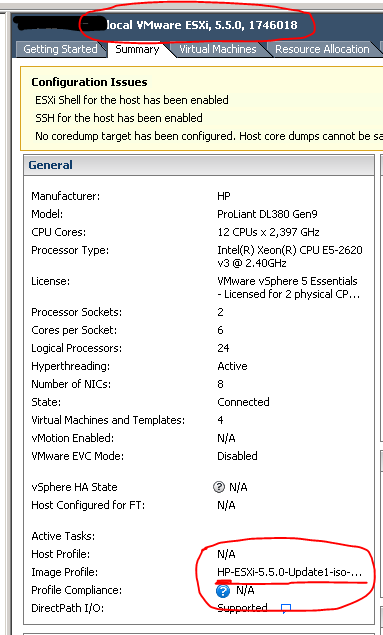Screen dimensions: 383x635
Task: Click the Intel Xeon E5-2620 processor type text
Action: (290, 257)
